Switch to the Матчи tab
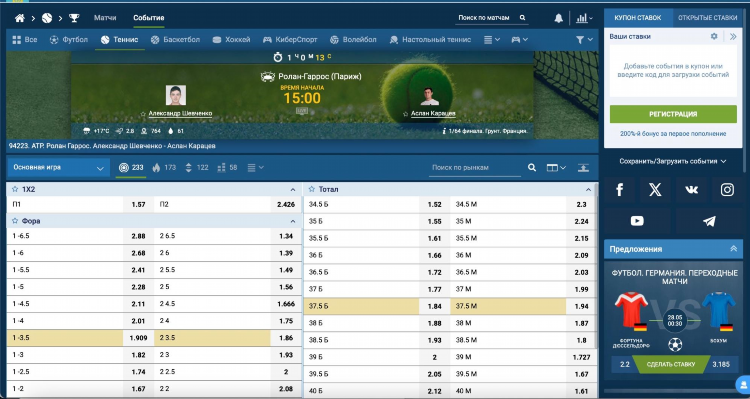 coord(105,18)
